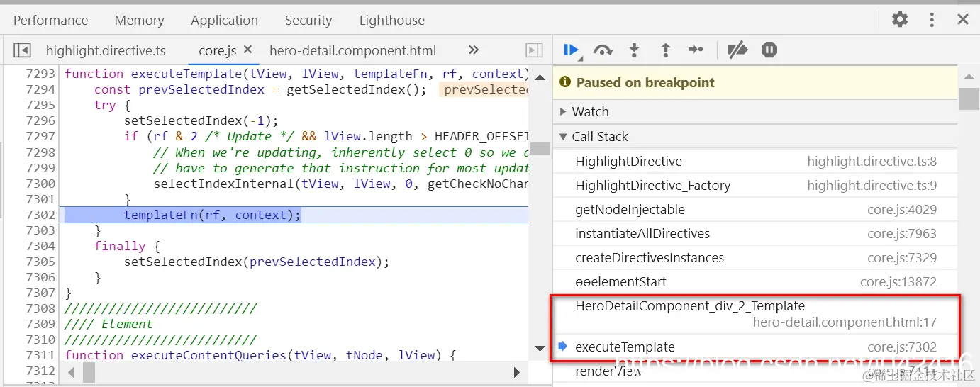This screenshot has height=387, width=980.
Task: Switch to the Lighthouse tab
Action: click(392, 21)
